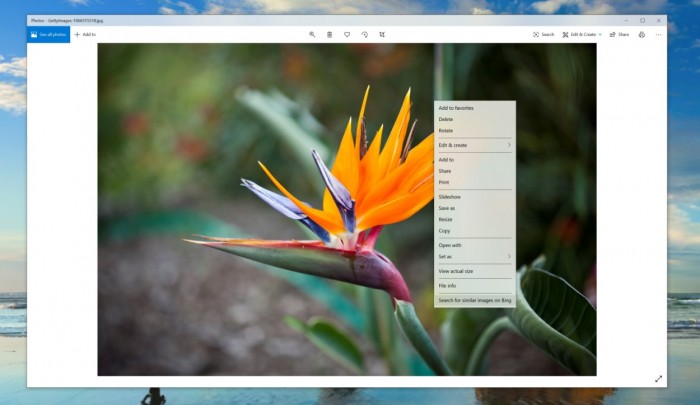Open the Edit & Create dropdown
This screenshot has width=700, height=405.
582,34
